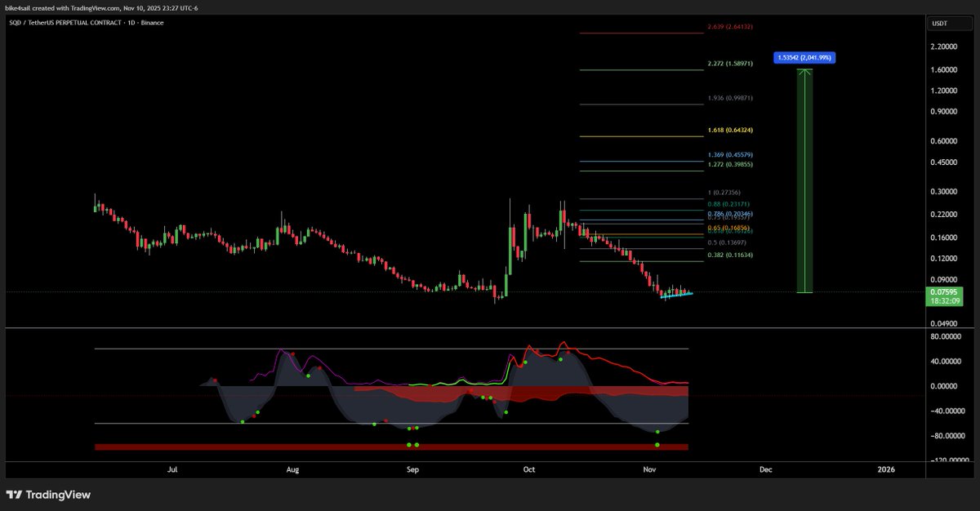The image size is (980, 511).
Task: Click the 40.00000 indicator scale value
Action: (x=944, y=361)
